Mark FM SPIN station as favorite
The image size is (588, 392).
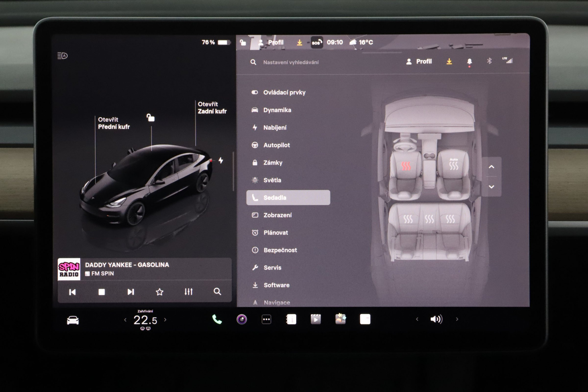click(x=159, y=292)
